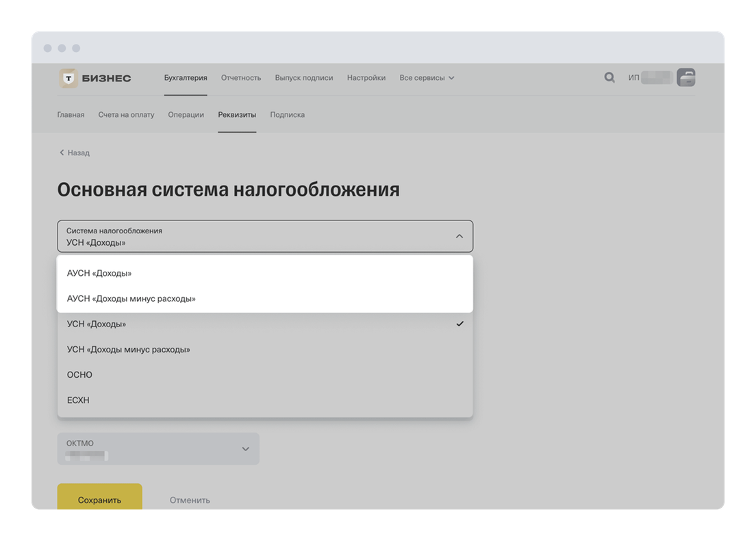Open search with the magnifier icon
The image size is (756, 540).
click(x=609, y=78)
